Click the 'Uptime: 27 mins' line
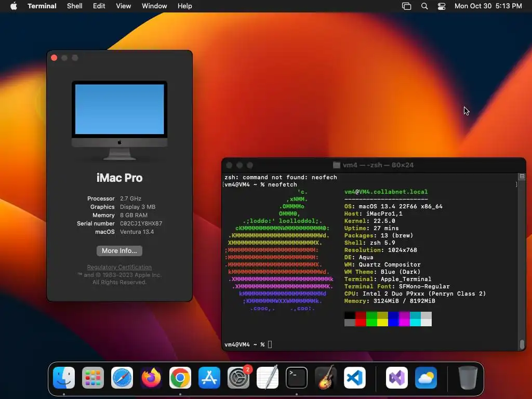The height and width of the screenshot is (399, 532). pyautogui.click(x=371, y=229)
